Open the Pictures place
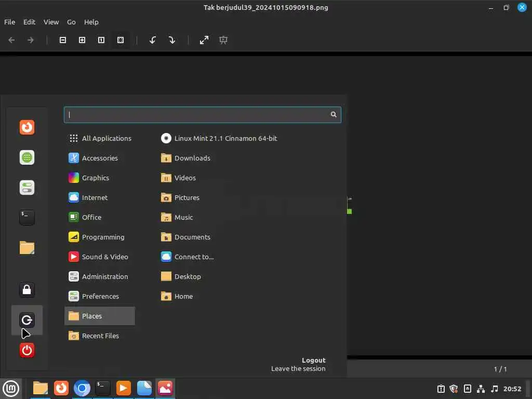This screenshot has width=532, height=399. click(180, 197)
